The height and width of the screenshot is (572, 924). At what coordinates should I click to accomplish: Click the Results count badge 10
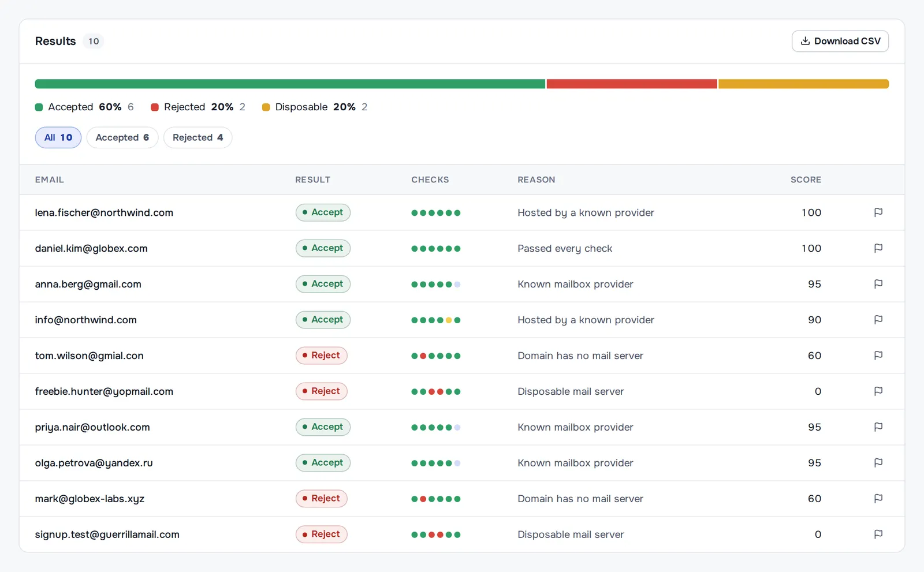point(94,41)
